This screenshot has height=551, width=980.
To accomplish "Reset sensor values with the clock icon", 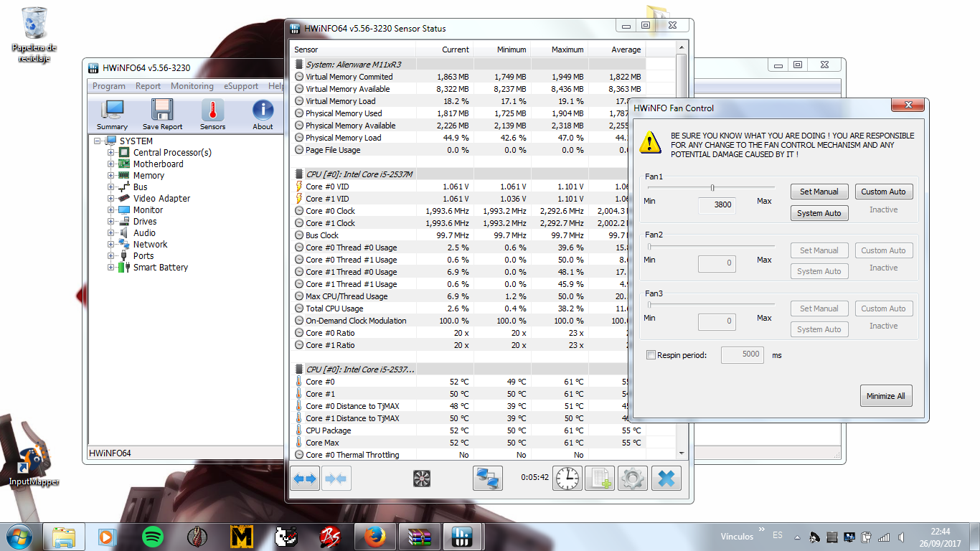I will [x=567, y=479].
